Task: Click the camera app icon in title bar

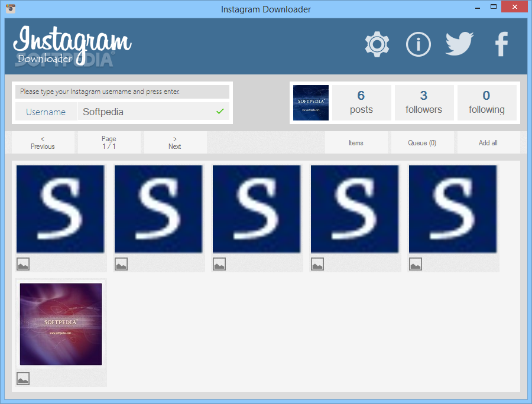Action: tap(11, 8)
